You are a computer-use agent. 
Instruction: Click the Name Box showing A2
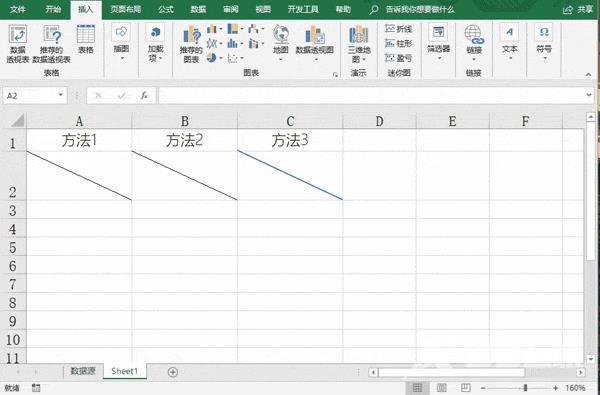(30, 95)
